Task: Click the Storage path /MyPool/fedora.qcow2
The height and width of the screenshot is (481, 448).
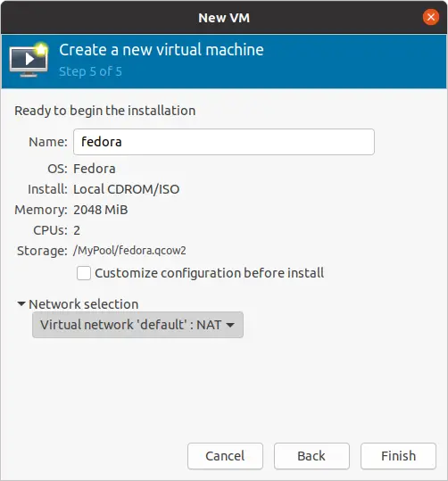Action: pyautogui.click(x=129, y=251)
